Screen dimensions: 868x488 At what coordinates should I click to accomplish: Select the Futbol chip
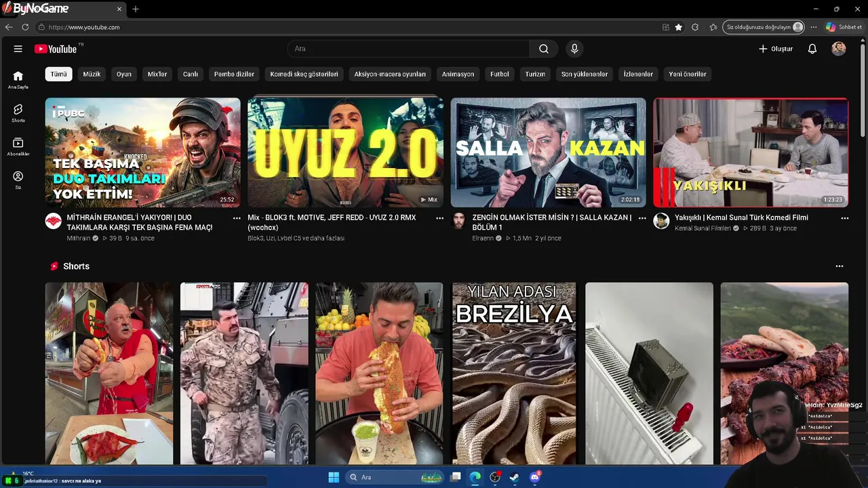click(500, 74)
